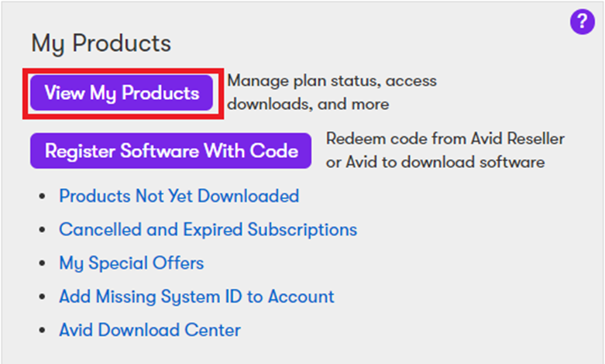This screenshot has height=364, width=605.
Task: Click the My Products section heading
Action: [x=101, y=43]
